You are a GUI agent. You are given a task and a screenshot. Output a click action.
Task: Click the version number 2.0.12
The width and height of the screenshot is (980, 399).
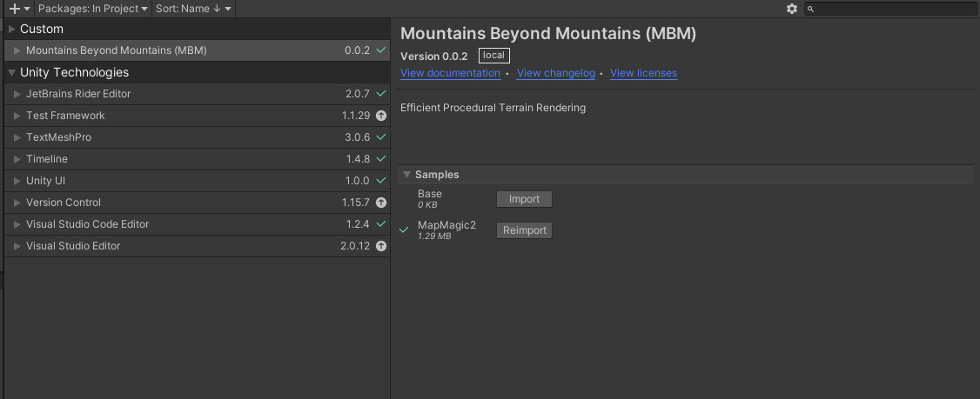click(x=356, y=246)
